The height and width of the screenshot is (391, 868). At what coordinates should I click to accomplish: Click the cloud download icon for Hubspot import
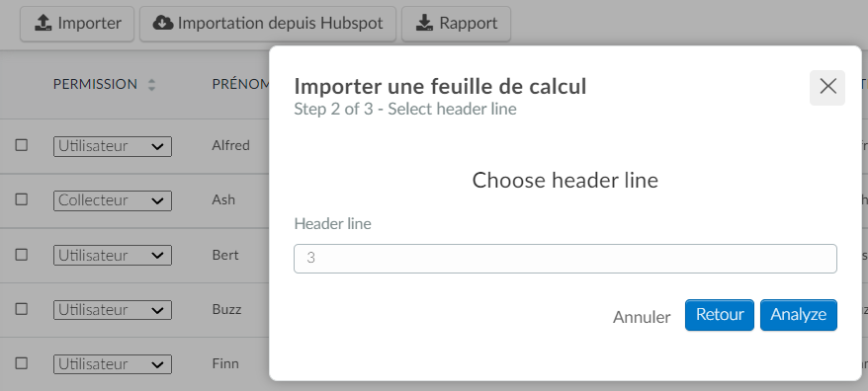click(x=163, y=23)
